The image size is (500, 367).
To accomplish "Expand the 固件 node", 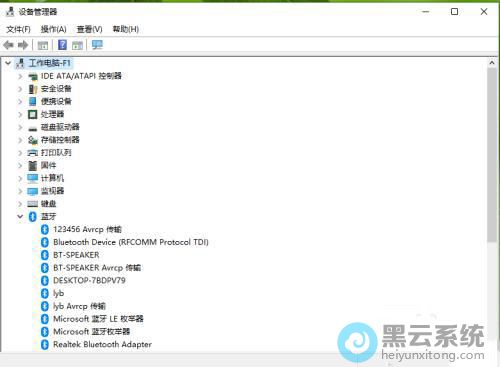I will click(x=20, y=165).
